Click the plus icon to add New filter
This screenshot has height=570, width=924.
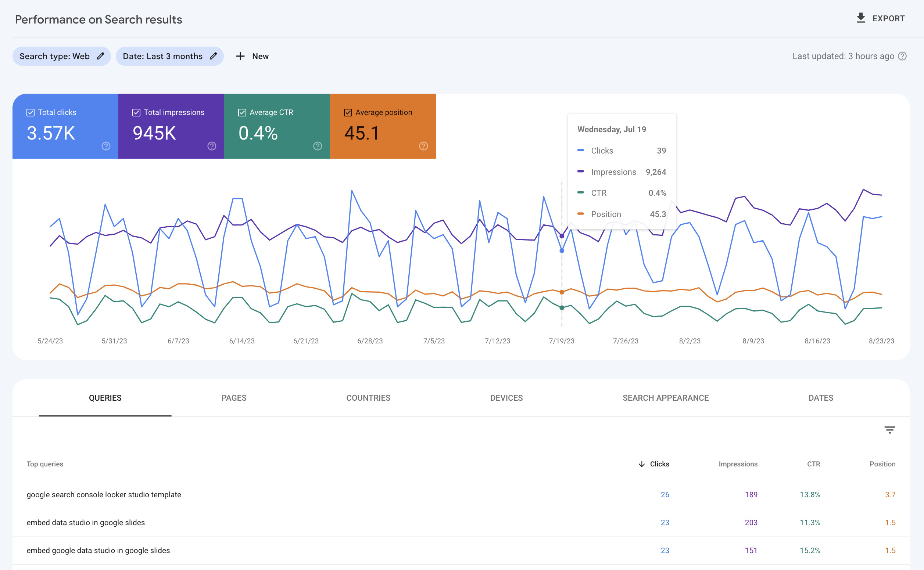pos(240,56)
